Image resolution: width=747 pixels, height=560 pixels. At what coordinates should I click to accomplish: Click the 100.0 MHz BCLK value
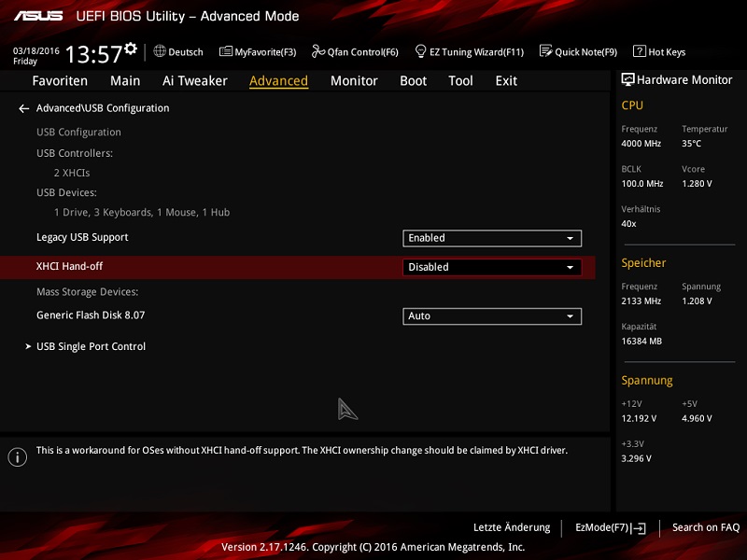(642, 183)
